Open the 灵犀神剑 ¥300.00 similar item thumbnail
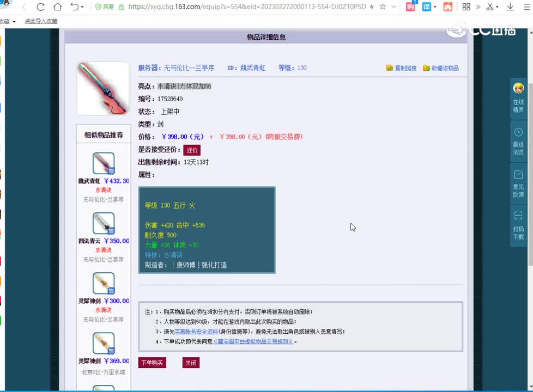This screenshot has height=392, width=533. [x=104, y=283]
